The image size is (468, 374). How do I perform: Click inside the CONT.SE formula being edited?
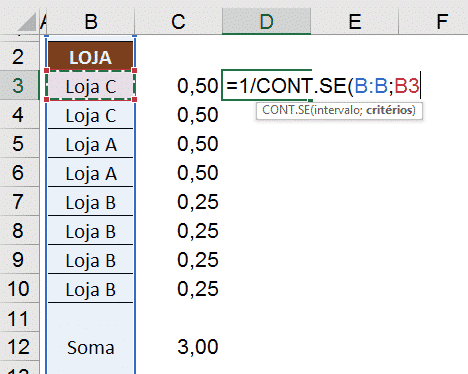[x=323, y=85]
